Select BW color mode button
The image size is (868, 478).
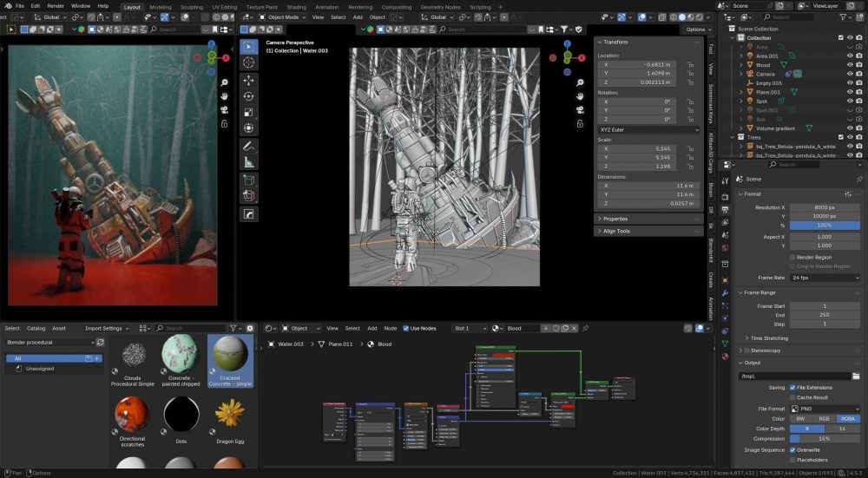tap(801, 419)
